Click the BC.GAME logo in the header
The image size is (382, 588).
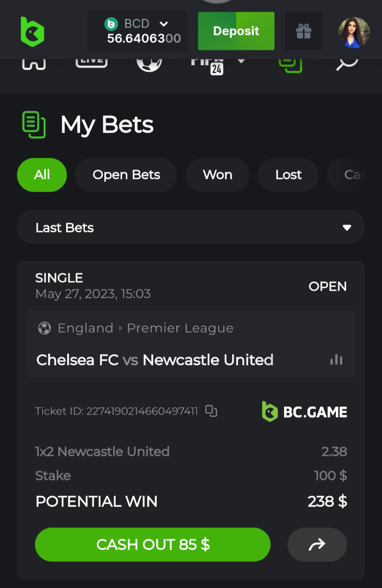coord(32,31)
